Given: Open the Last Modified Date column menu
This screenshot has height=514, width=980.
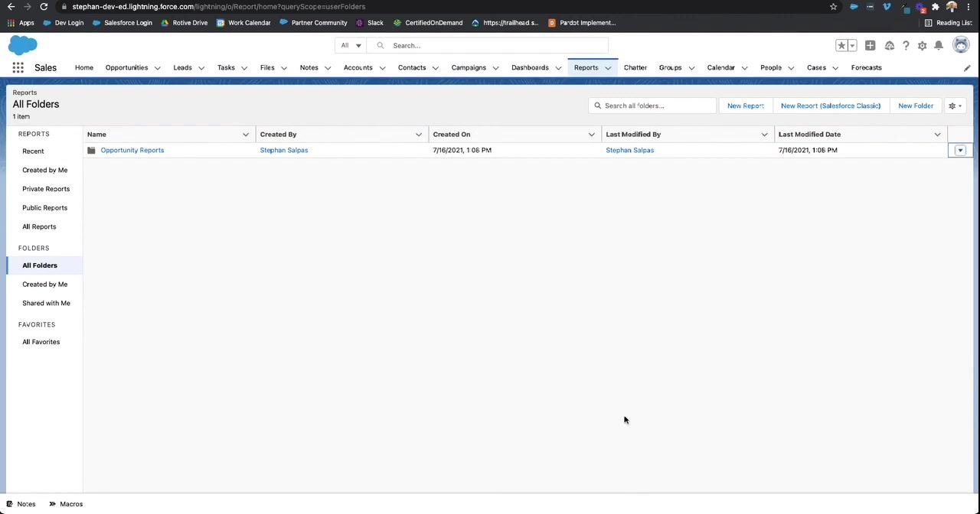Looking at the screenshot, I should [x=937, y=135].
